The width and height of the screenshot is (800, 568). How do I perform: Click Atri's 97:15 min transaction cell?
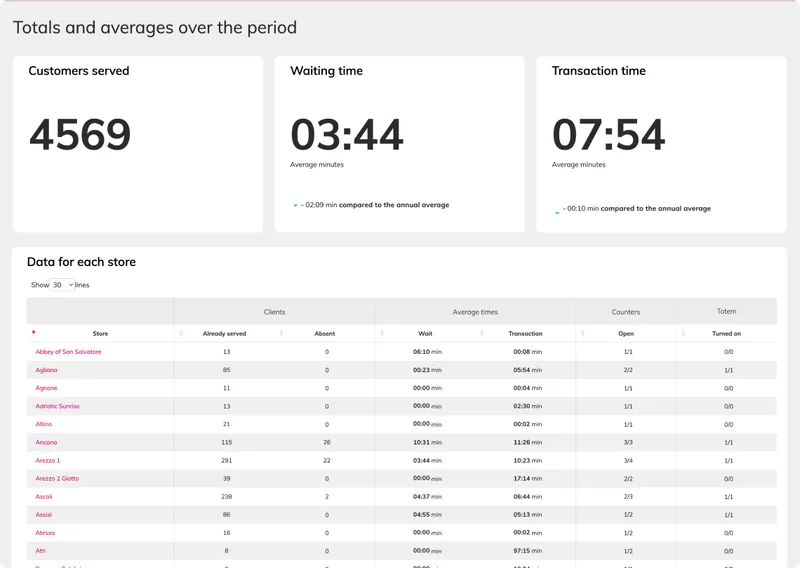[x=528, y=551]
